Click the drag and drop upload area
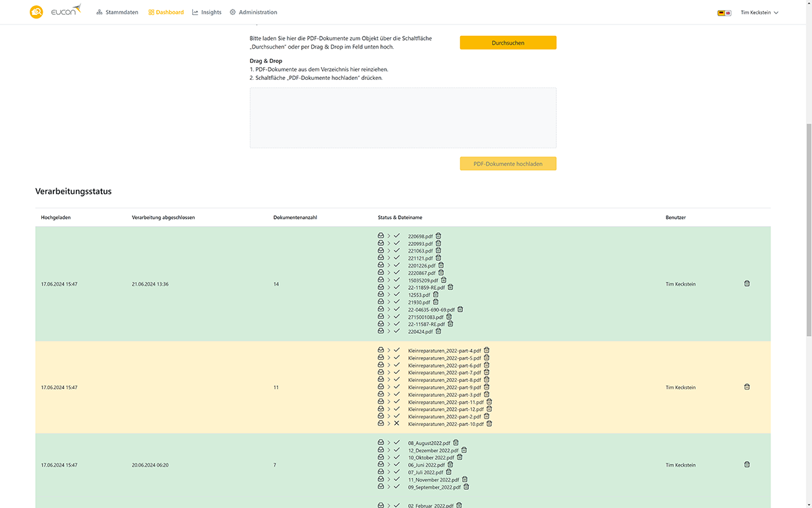 (403, 118)
